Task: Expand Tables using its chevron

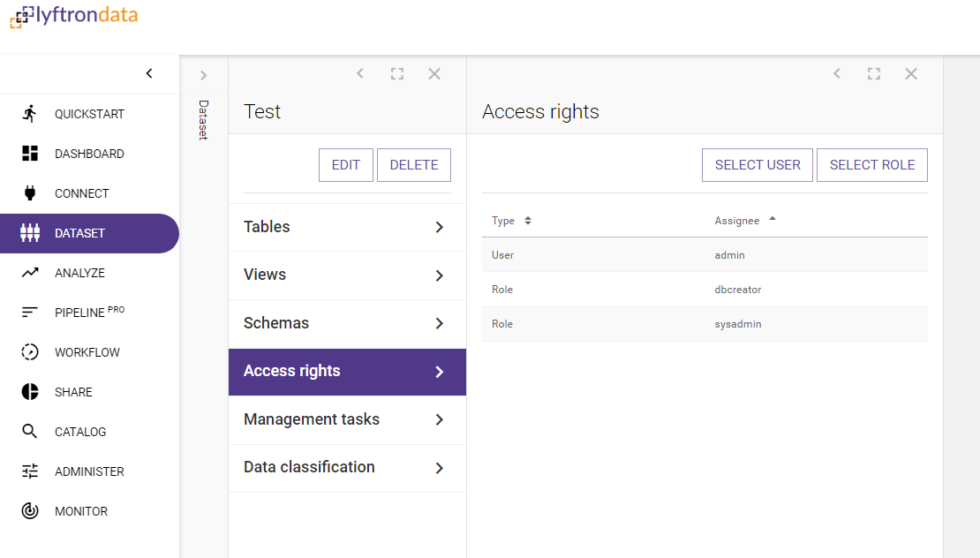Action: pos(440,228)
